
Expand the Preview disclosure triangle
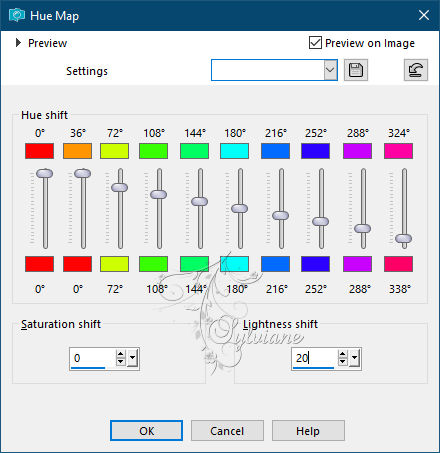point(18,43)
